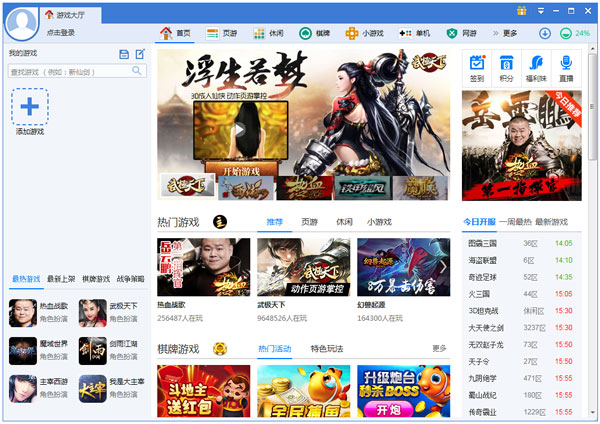The width and height of the screenshot is (600, 424).
Task: Switch to the 页游 category tab
Action: [222, 33]
